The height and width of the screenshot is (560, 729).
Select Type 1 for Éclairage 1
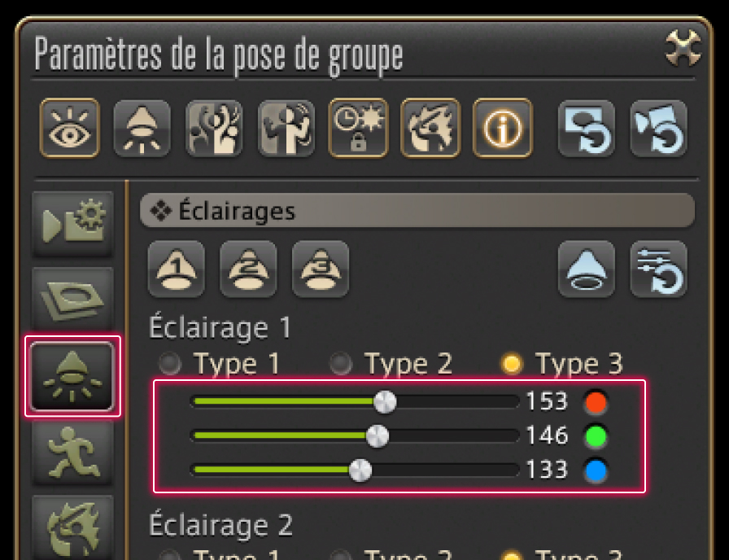click(220, 363)
